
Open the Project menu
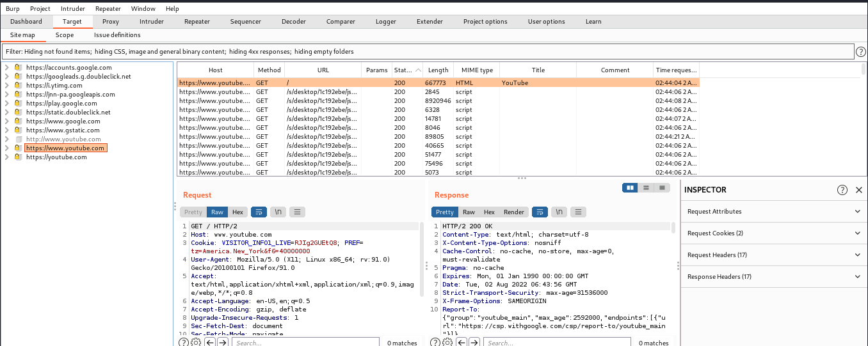40,9
